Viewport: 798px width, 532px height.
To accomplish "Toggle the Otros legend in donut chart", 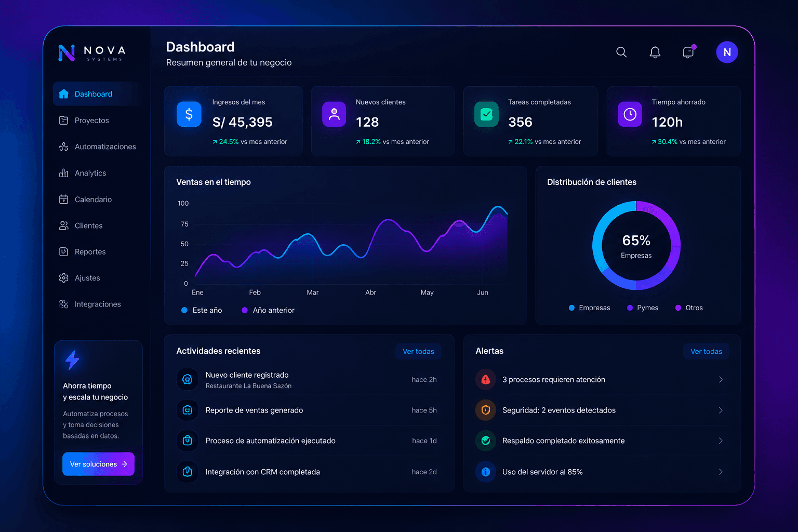I will [689, 308].
